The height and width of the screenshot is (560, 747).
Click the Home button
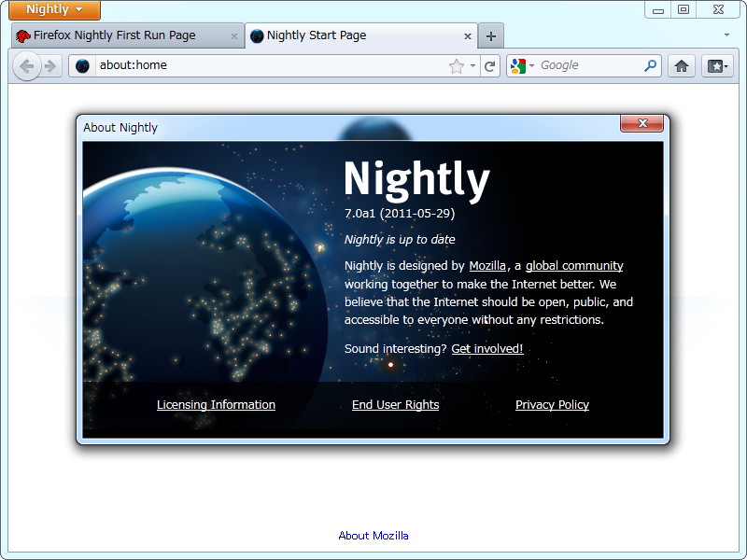click(684, 65)
